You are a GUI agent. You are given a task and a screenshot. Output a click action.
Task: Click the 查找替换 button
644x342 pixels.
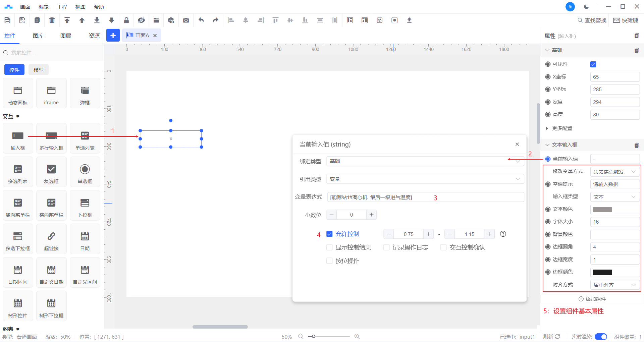[592, 20]
